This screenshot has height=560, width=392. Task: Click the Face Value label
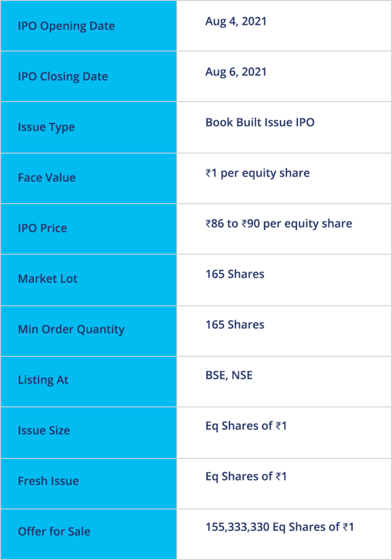point(47,178)
